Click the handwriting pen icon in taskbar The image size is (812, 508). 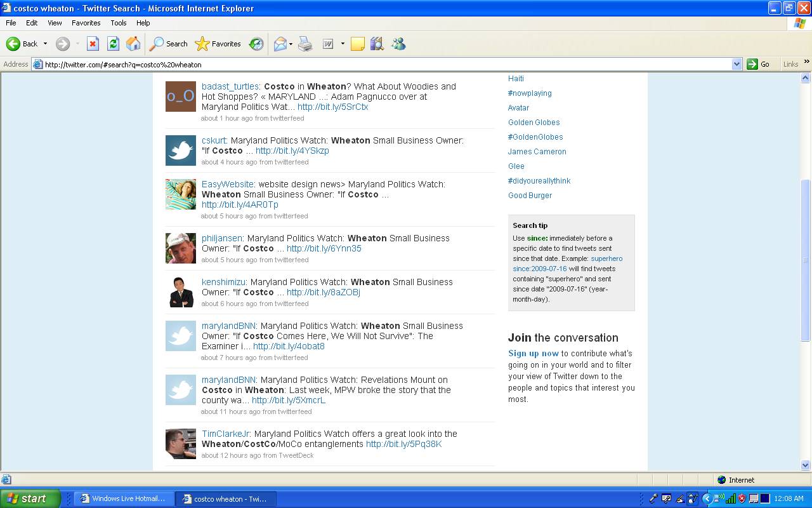pos(679,498)
